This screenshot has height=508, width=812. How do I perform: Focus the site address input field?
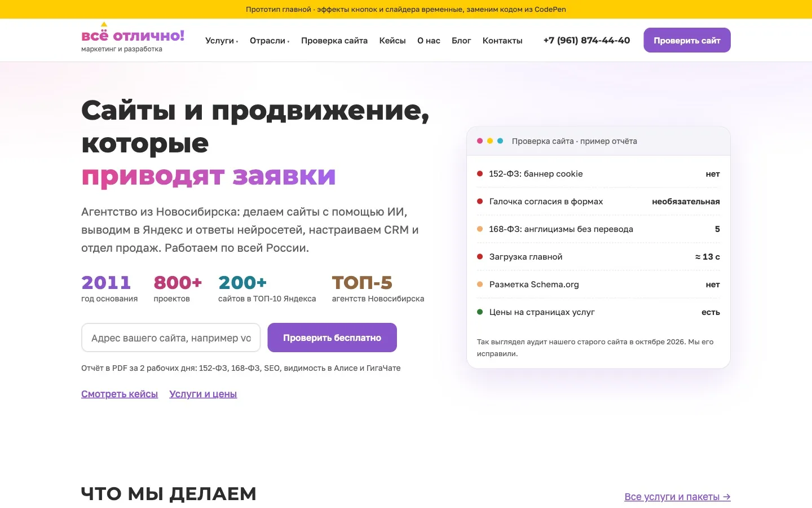[x=171, y=338]
